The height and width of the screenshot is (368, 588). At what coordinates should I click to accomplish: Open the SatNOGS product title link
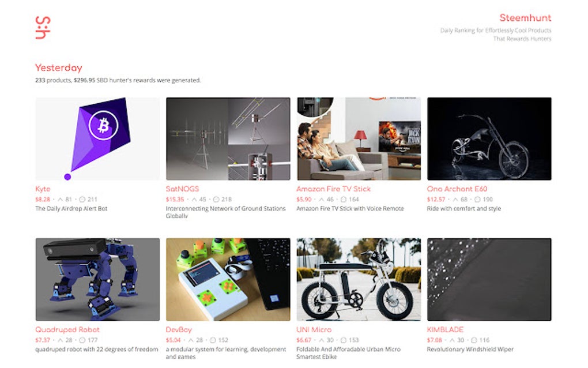182,189
